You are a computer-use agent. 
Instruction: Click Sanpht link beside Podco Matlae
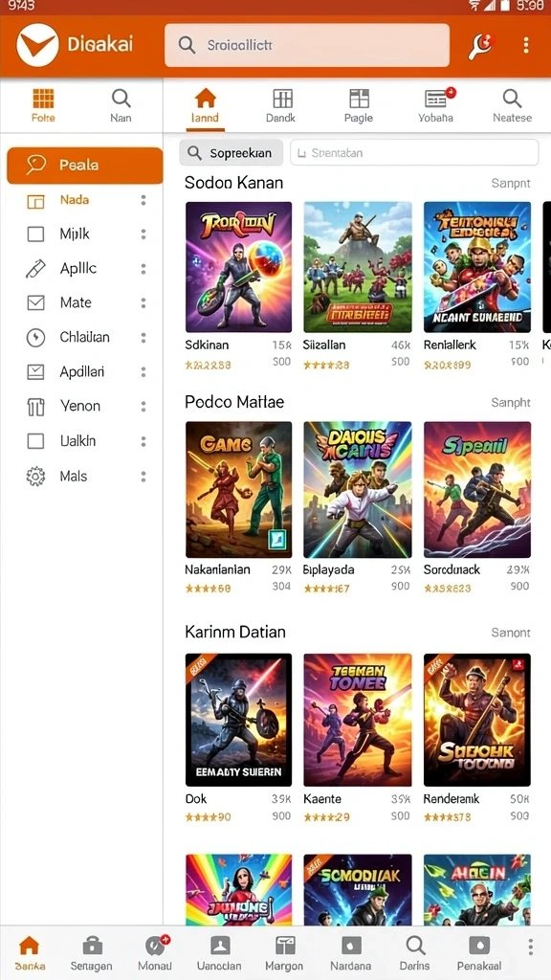tap(511, 403)
